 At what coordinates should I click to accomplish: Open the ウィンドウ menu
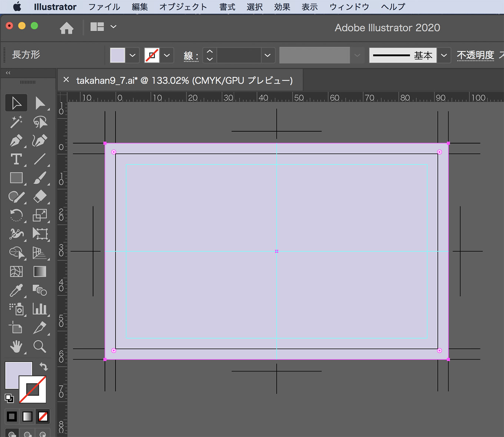[x=349, y=7]
